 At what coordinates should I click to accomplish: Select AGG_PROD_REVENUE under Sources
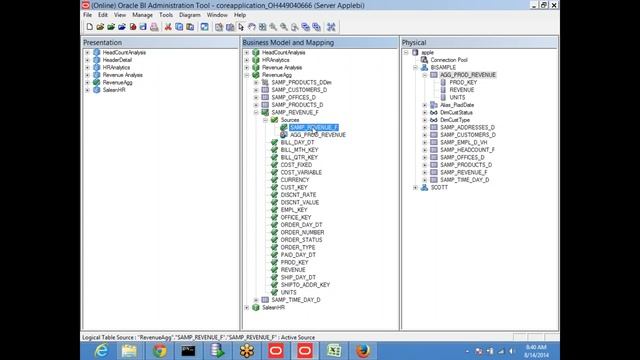click(x=318, y=135)
